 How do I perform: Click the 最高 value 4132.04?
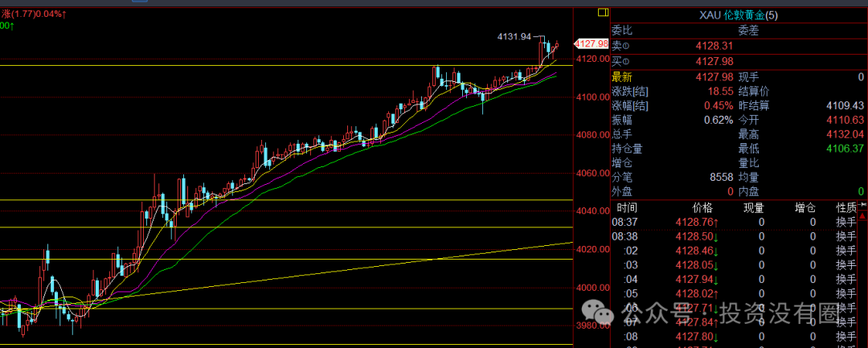(845, 134)
